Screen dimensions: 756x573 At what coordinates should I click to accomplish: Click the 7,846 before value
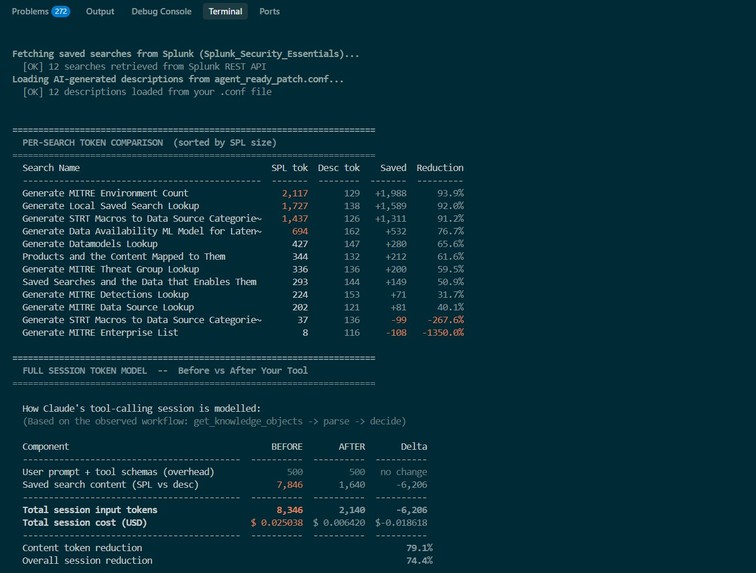point(290,485)
